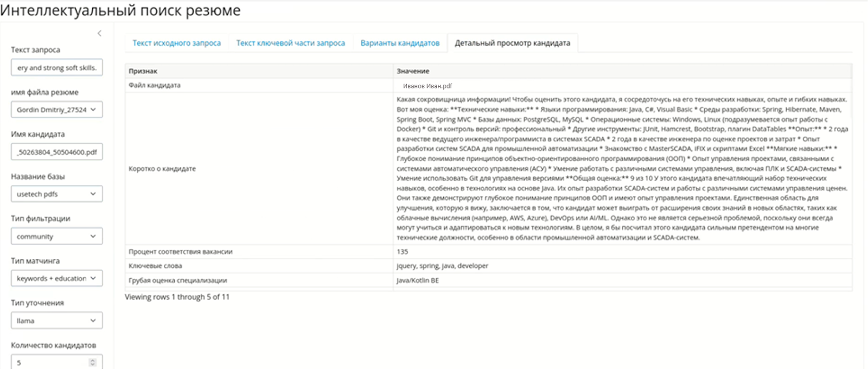Collapse the sidebar with the chevron arrow
This screenshot has height=370, width=868.
tap(99, 34)
